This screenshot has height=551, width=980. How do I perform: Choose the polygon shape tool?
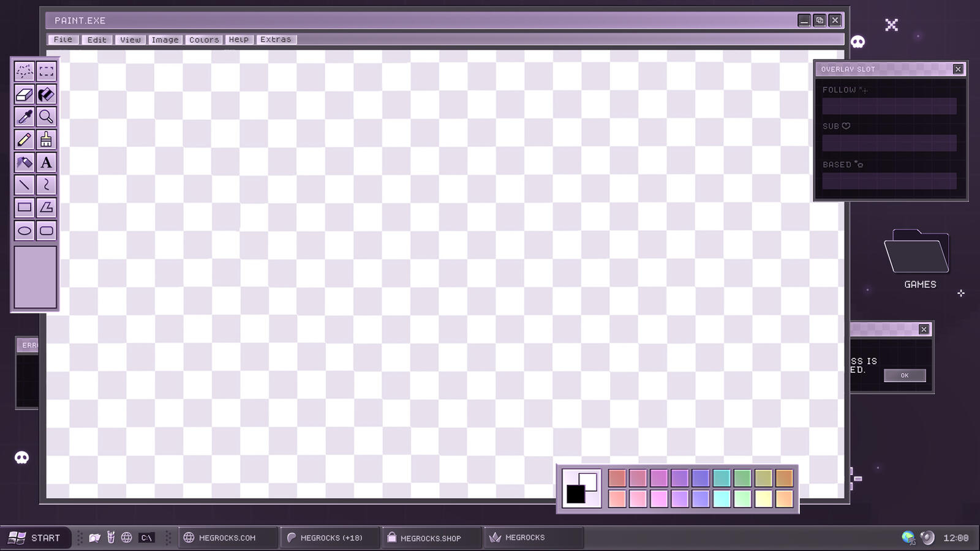point(47,208)
